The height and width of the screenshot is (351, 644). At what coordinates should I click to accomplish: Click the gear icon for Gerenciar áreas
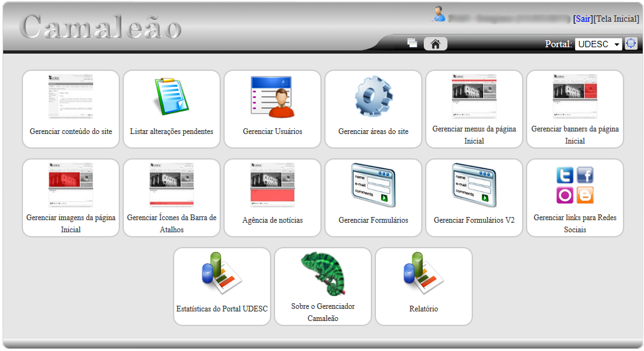tap(373, 97)
